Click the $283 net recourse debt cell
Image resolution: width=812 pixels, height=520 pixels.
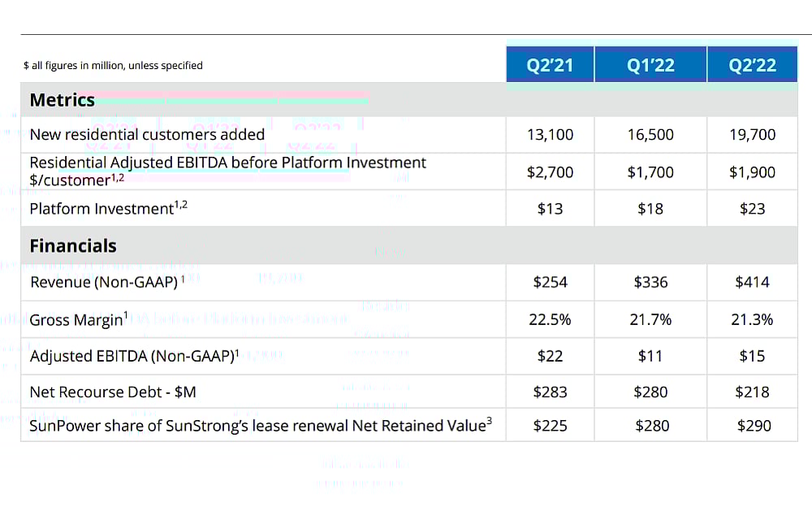coord(550,392)
